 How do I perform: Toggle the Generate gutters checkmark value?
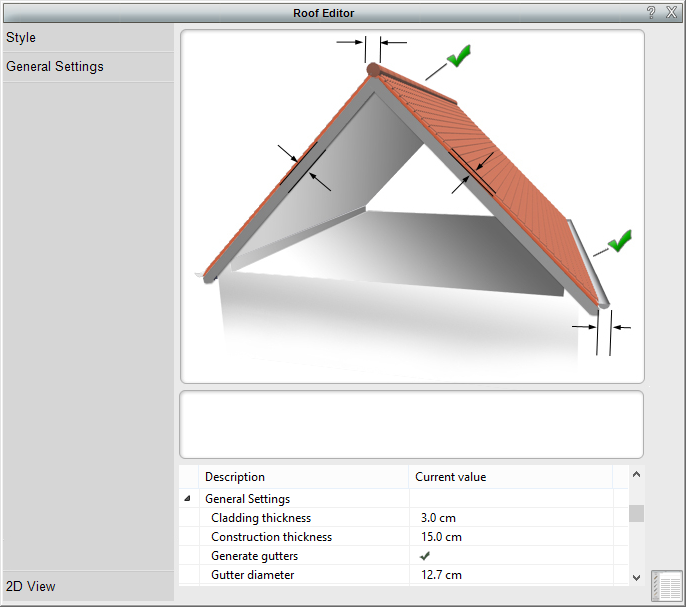[x=424, y=556]
